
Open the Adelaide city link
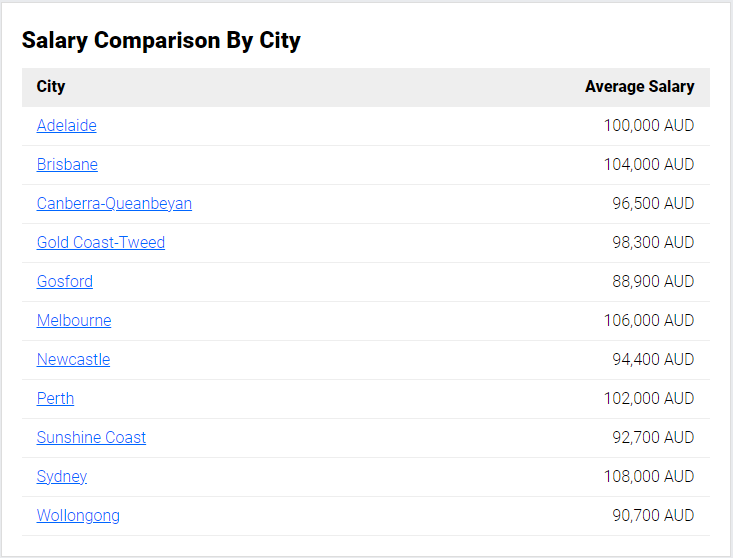click(x=66, y=126)
